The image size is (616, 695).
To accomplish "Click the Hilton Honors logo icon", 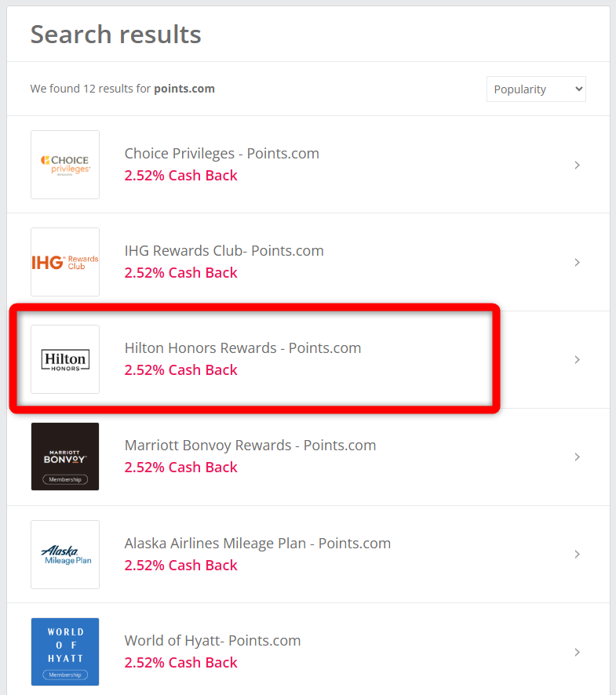I will (65, 359).
